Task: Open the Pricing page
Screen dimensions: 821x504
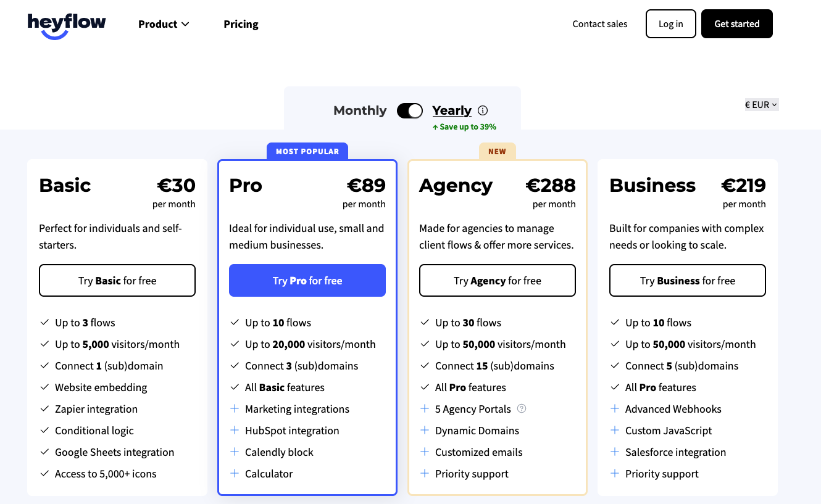Action: coord(241,24)
